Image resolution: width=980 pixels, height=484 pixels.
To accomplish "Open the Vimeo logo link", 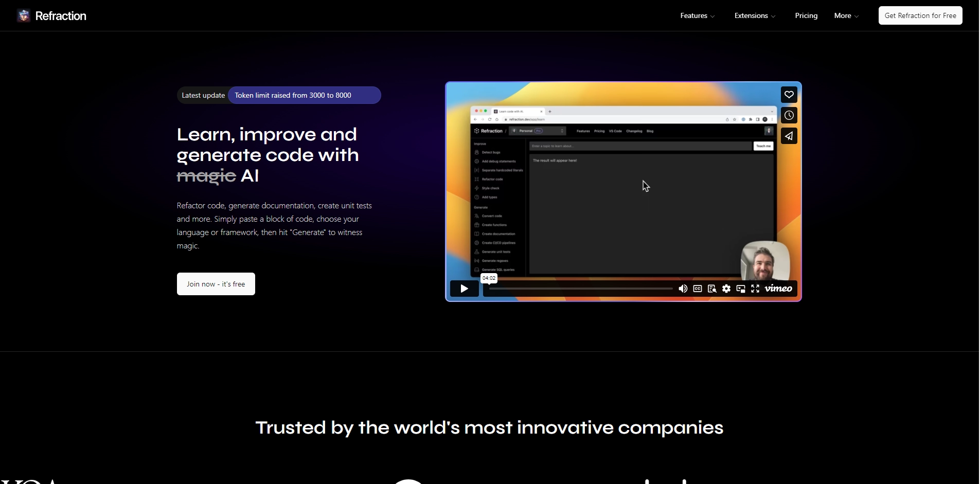I will coord(778,289).
